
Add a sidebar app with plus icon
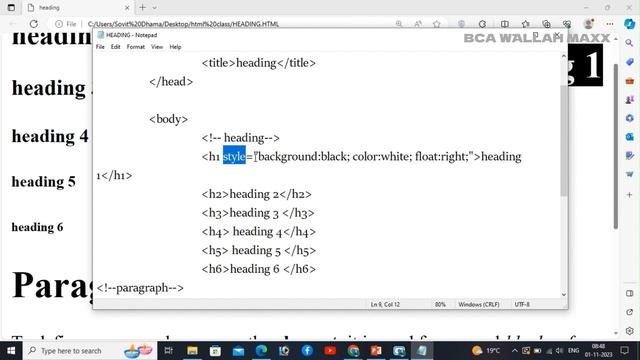(629, 195)
